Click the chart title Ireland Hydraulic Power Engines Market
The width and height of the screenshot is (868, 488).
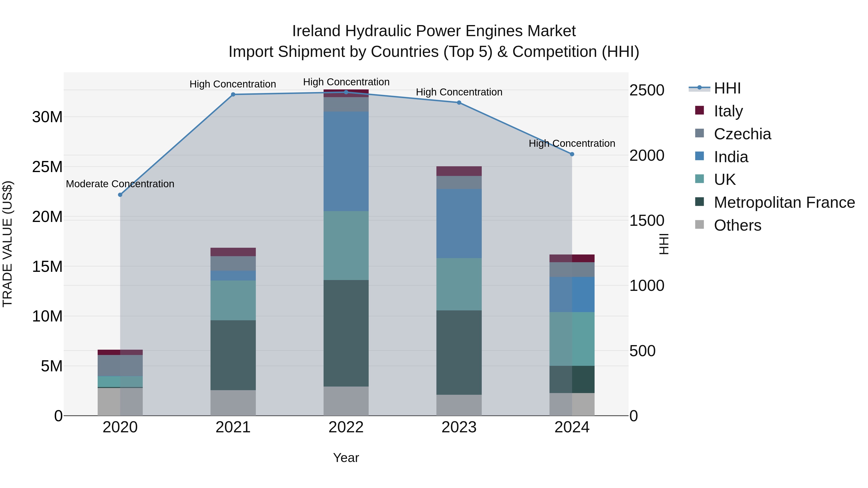tap(434, 31)
